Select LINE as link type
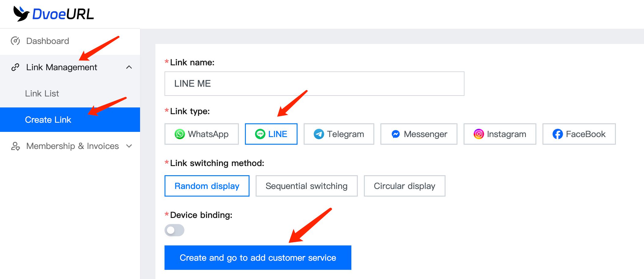Image resolution: width=644 pixels, height=279 pixels. coord(271,134)
